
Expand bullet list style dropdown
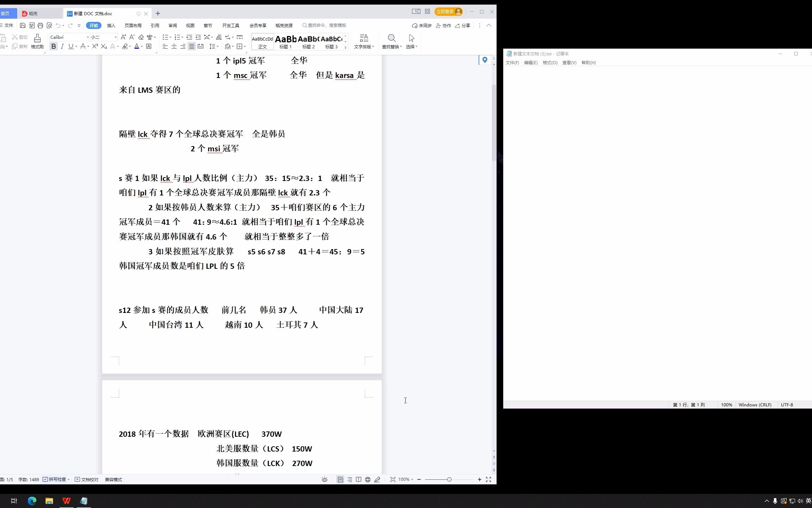171,37
